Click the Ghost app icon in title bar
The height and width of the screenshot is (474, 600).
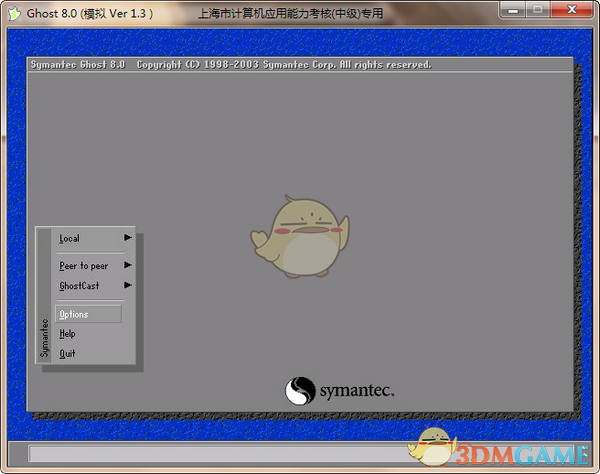pyautogui.click(x=13, y=13)
